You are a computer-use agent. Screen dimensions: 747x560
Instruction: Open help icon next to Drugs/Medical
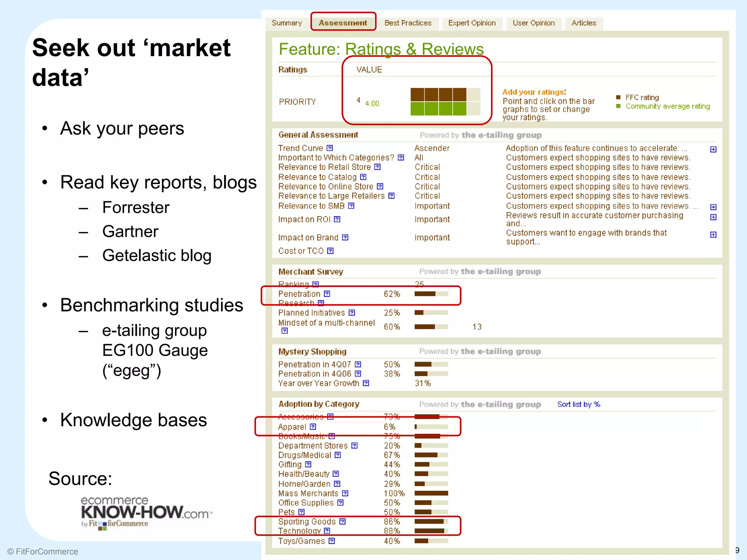click(338, 455)
